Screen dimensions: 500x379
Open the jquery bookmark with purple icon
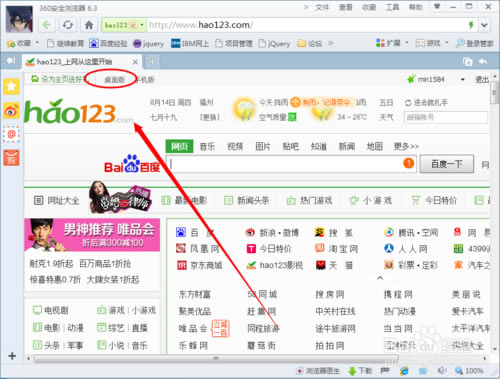[149, 43]
